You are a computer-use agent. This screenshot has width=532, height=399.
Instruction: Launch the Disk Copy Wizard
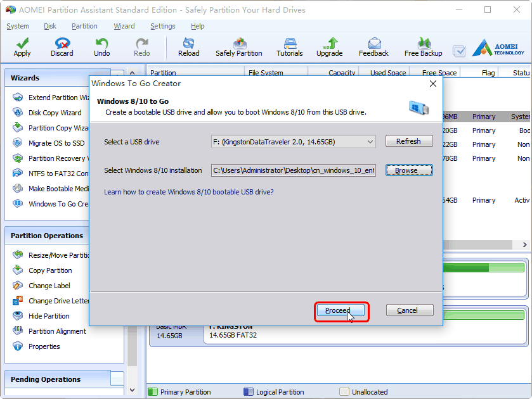tap(47, 113)
